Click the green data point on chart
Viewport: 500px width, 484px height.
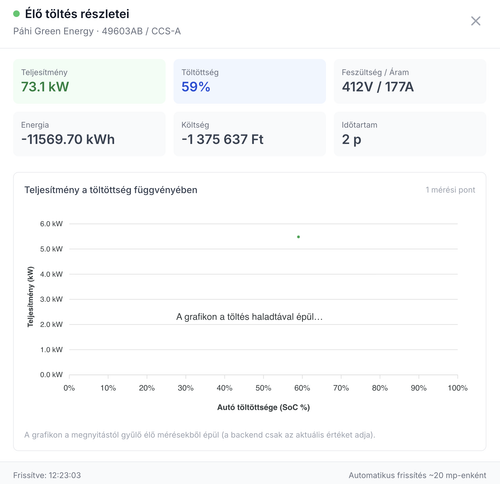(298, 237)
